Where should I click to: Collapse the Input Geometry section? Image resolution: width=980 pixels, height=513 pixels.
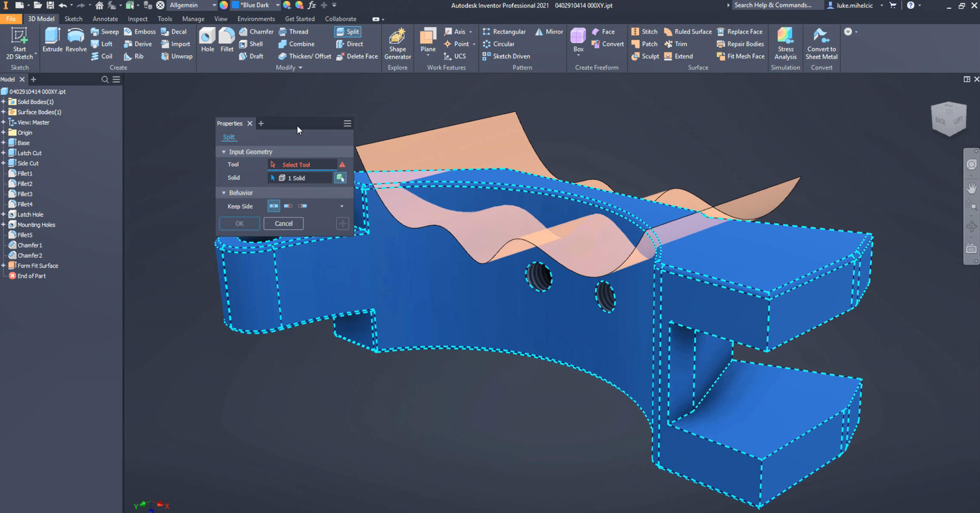tap(224, 152)
